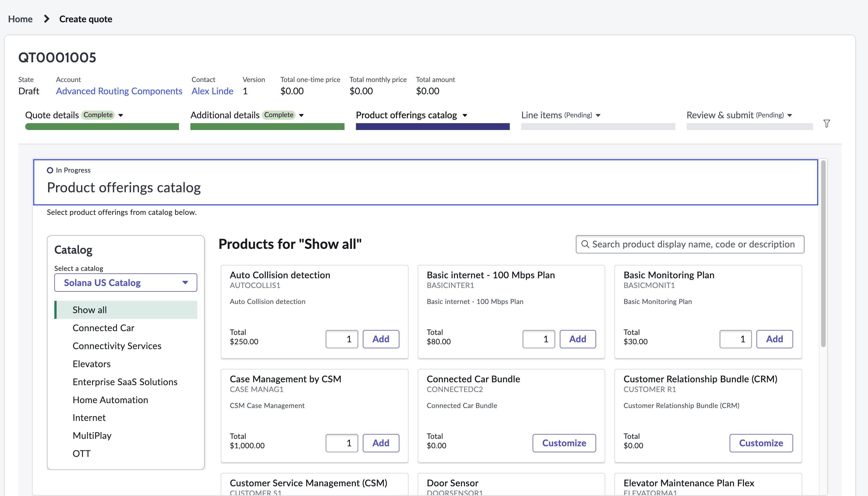Add Auto Collision detection to quote

[381, 339]
